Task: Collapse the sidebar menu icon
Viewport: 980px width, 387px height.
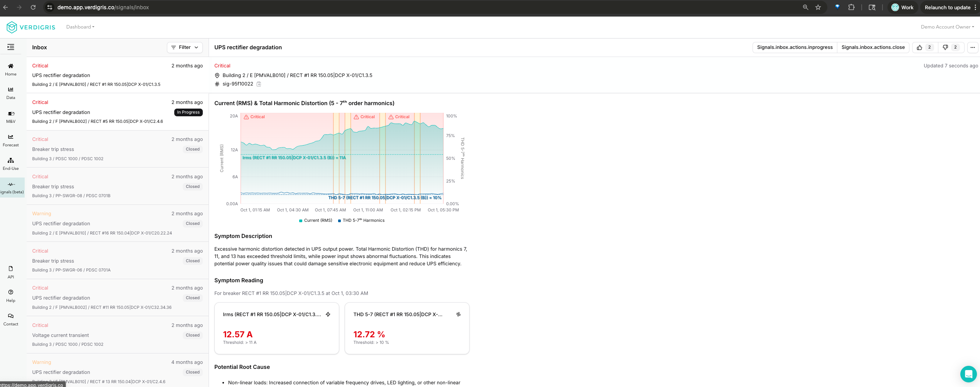Action: (11, 47)
